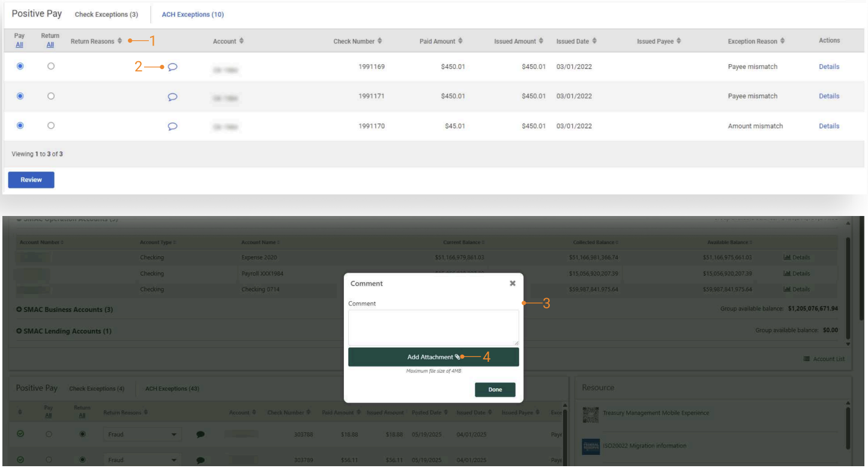Open comment bubble for check 1991170
This screenshot has width=868, height=468.
point(172,126)
